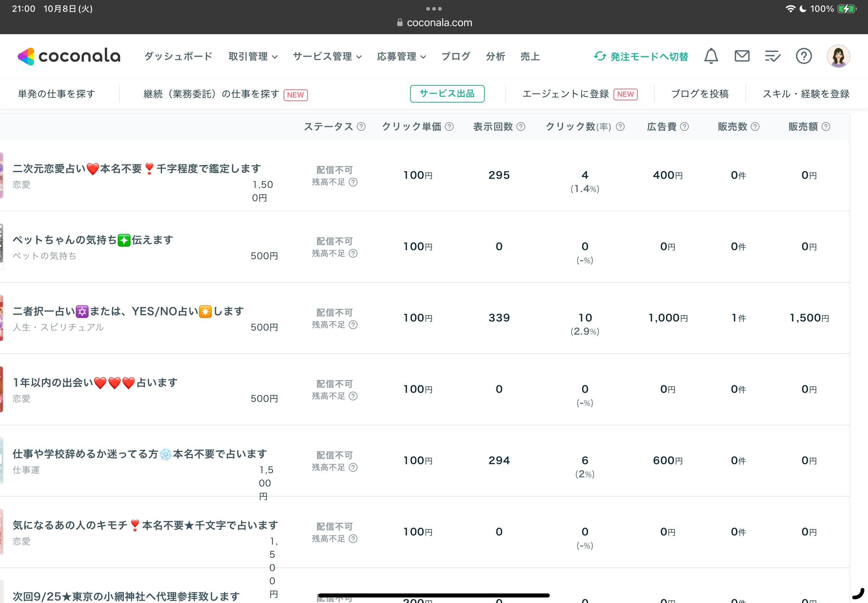Click ペットの気持ち category label

44,256
